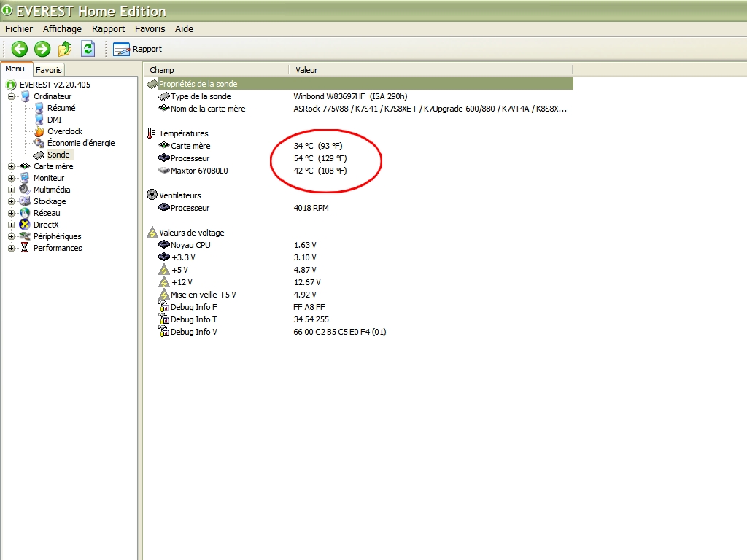Click the Résumé tree item
Image resolution: width=747 pixels, height=560 pixels.
click(x=61, y=108)
